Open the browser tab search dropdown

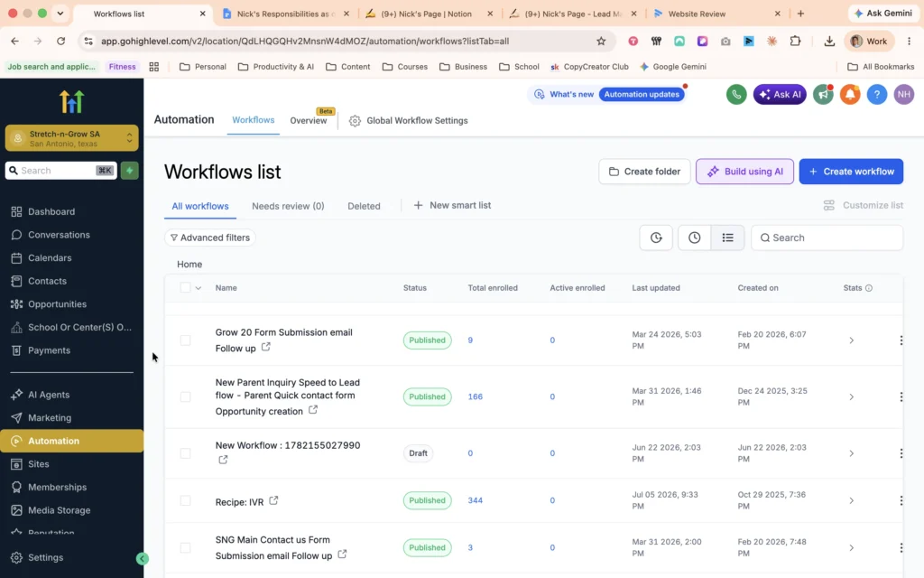click(60, 13)
